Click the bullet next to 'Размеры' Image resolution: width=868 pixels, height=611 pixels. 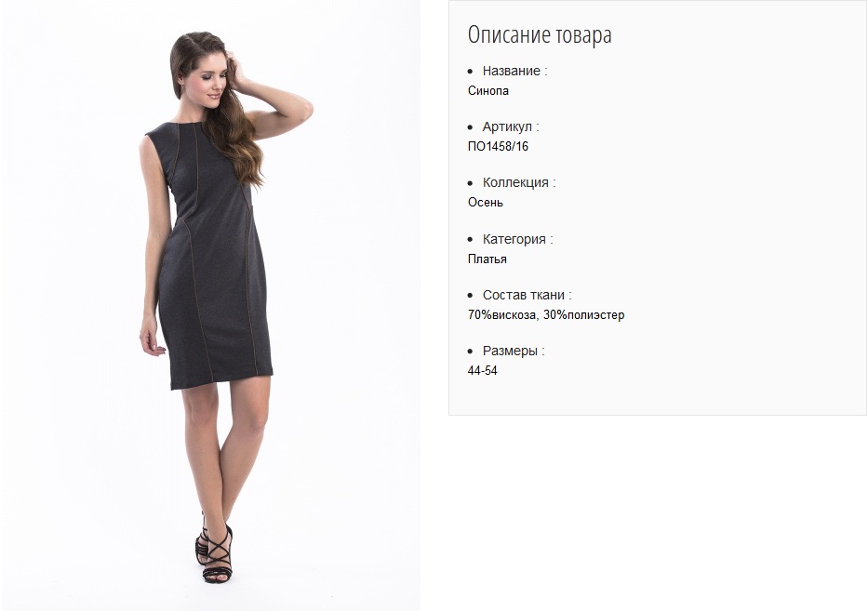click(470, 352)
